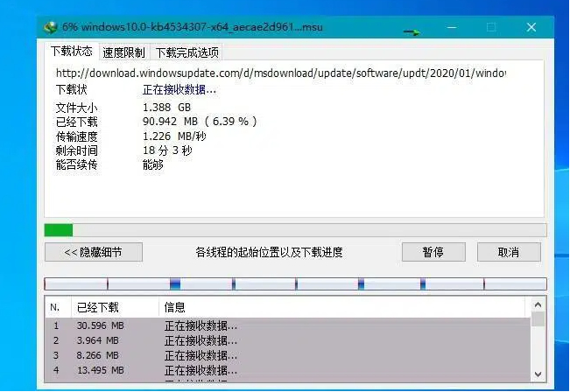570x392 pixels.
Task: Click the transfer speed 1.226 MB/秒
Action: tap(174, 136)
